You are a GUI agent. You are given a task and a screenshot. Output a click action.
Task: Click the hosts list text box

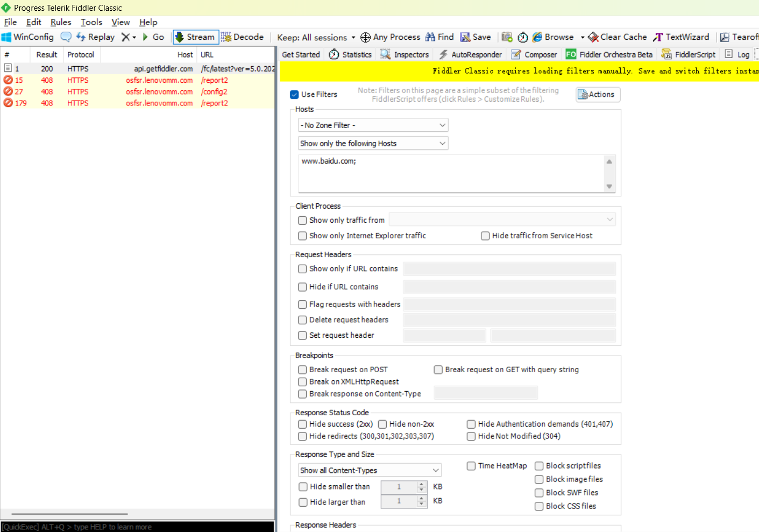coord(451,173)
